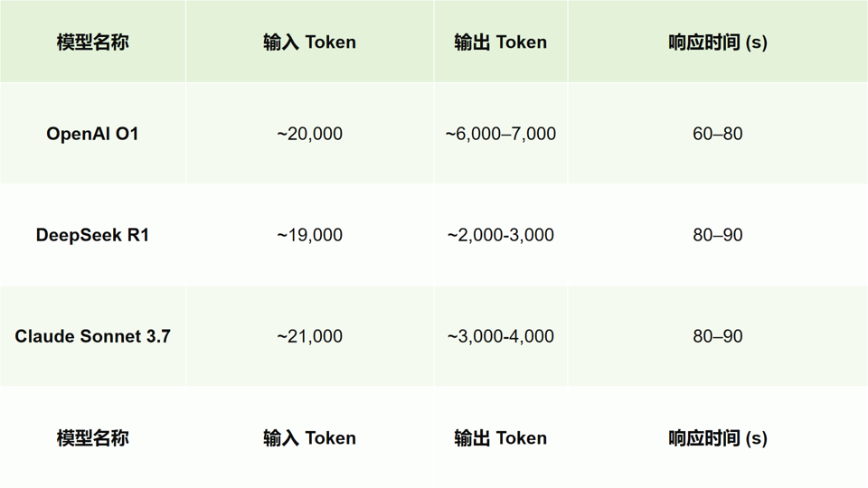Viewport: 868px width, 488px height.
Task: Click the ~6,000–7,000 output token cell
Action: click(x=500, y=134)
